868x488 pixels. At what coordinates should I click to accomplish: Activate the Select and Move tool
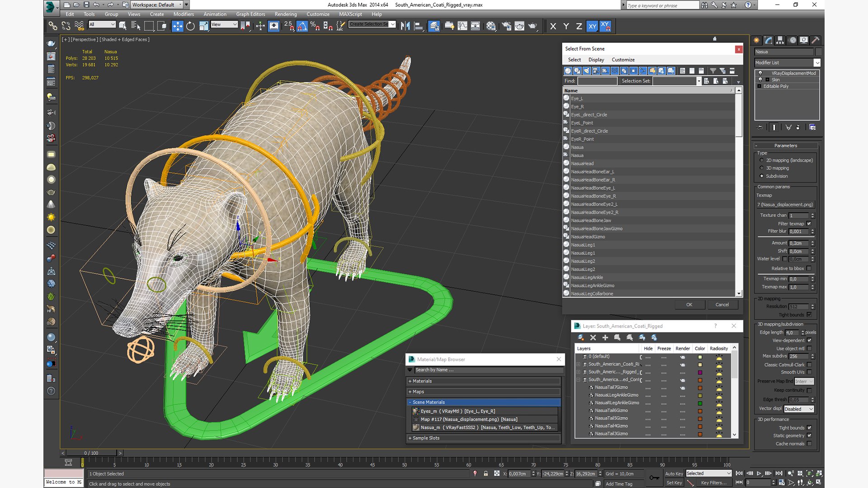click(x=177, y=26)
